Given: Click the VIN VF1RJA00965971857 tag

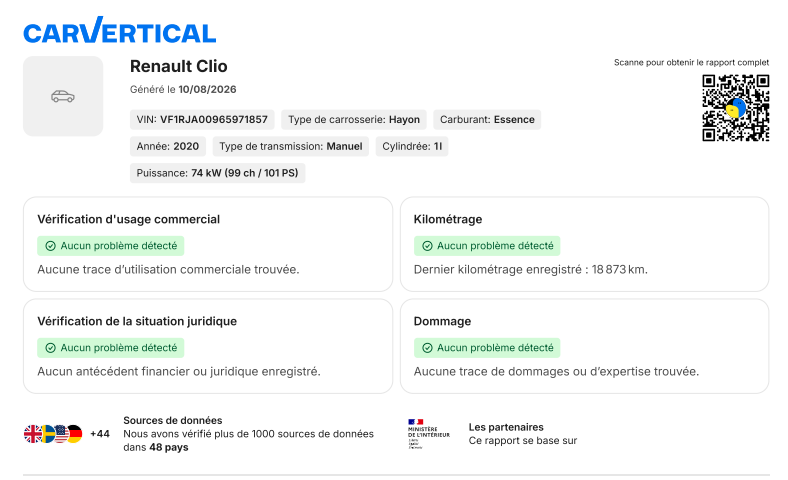Looking at the screenshot, I should [x=202, y=120].
